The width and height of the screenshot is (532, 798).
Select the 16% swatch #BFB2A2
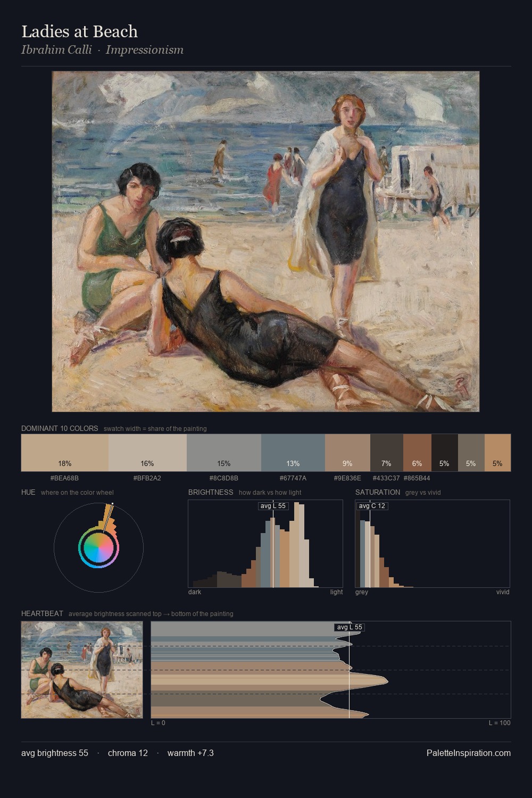pyautogui.click(x=147, y=453)
